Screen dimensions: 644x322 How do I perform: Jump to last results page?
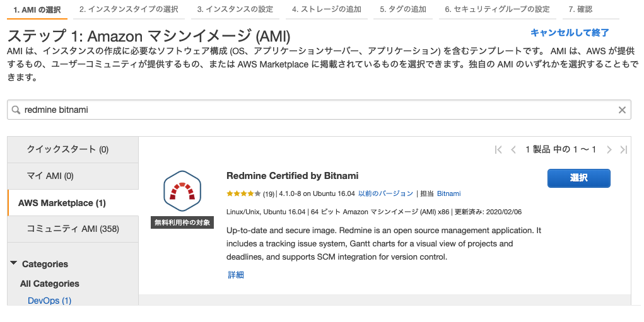624,149
